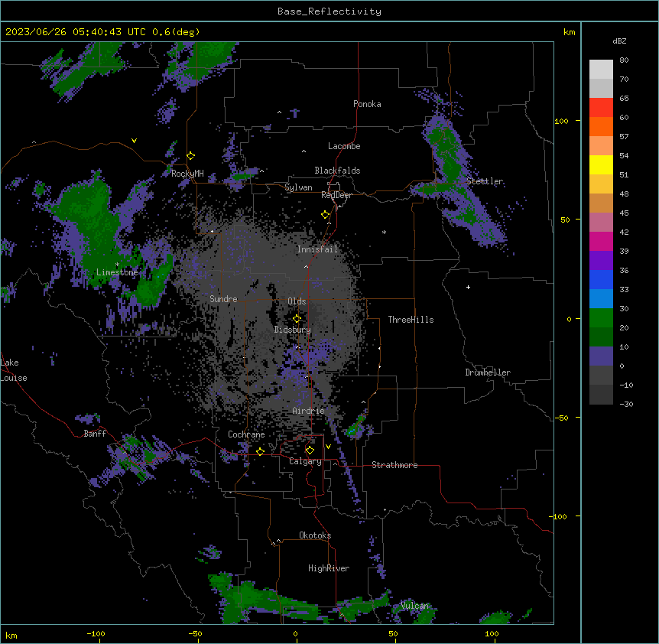Click the -100 tick on horizontal axis

pyautogui.click(x=96, y=633)
